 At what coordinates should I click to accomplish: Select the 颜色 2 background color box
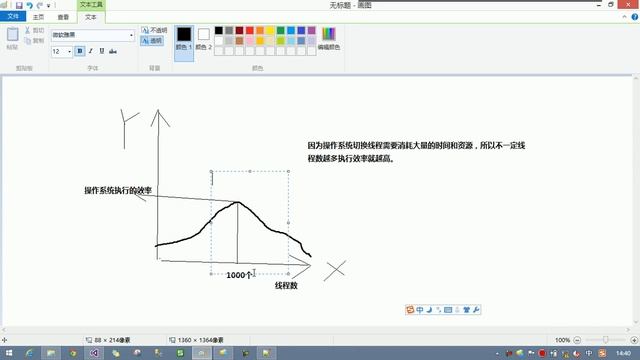pos(204,39)
